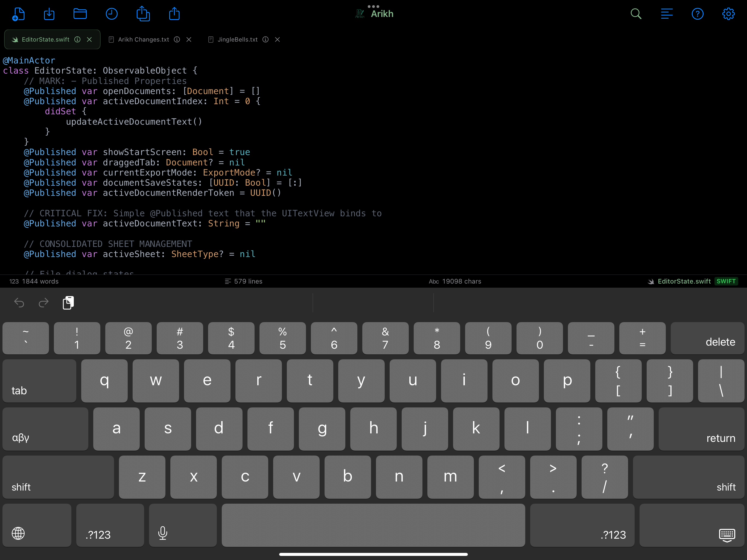Tap the new document icon
The height and width of the screenshot is (560, 747).
[x=19, y=14]
